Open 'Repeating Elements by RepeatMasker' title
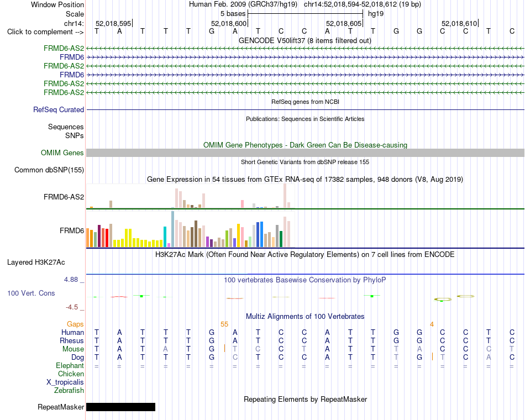Image resolution: width=525 pixels, height=420 pixels. point(305,399)
